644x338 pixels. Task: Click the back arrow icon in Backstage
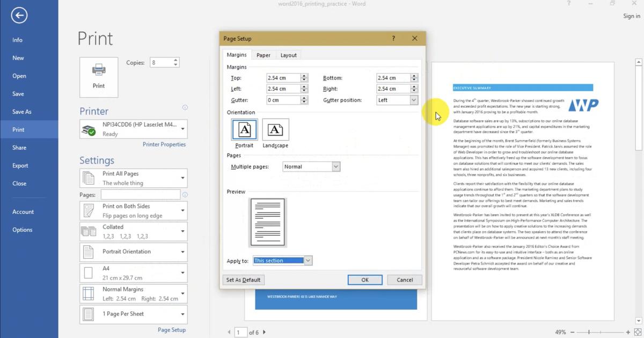(x=19, y=16)
